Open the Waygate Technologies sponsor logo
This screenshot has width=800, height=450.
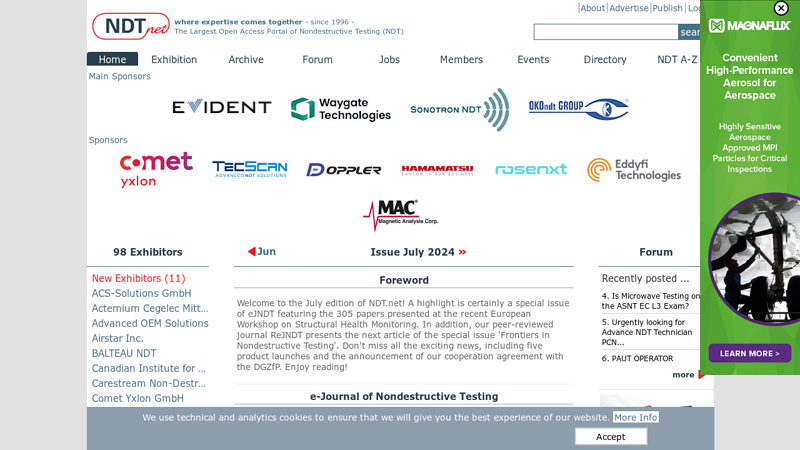pos(341,109)
